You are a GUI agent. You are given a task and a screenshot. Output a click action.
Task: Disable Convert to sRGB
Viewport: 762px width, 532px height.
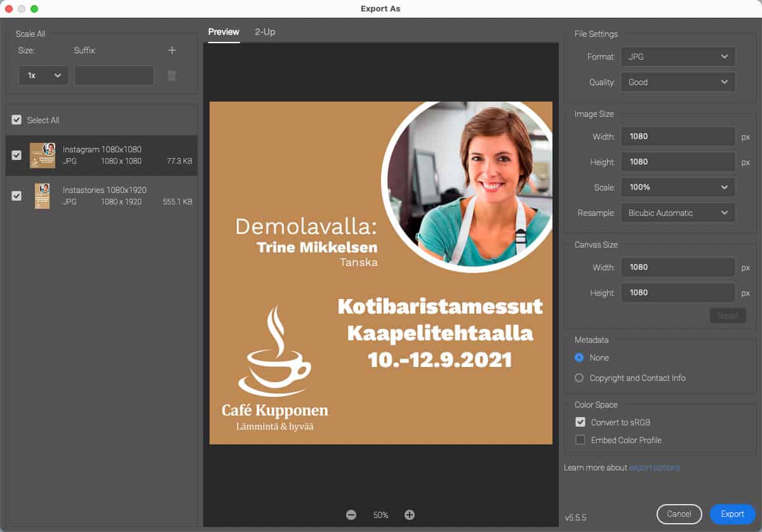point(580,422)
